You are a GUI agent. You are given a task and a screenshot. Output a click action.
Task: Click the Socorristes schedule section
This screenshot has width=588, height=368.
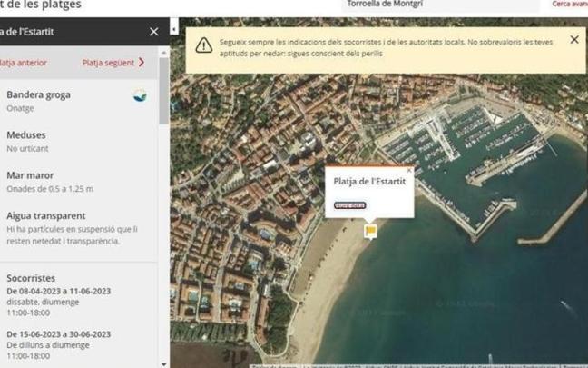click(x=73, y=309)
